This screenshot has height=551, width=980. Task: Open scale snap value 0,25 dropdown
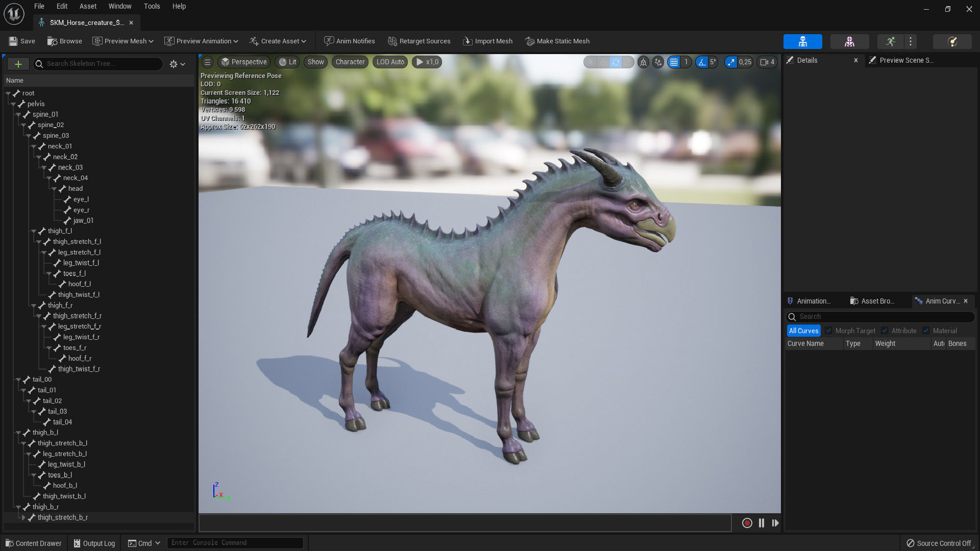click(745, 62)
